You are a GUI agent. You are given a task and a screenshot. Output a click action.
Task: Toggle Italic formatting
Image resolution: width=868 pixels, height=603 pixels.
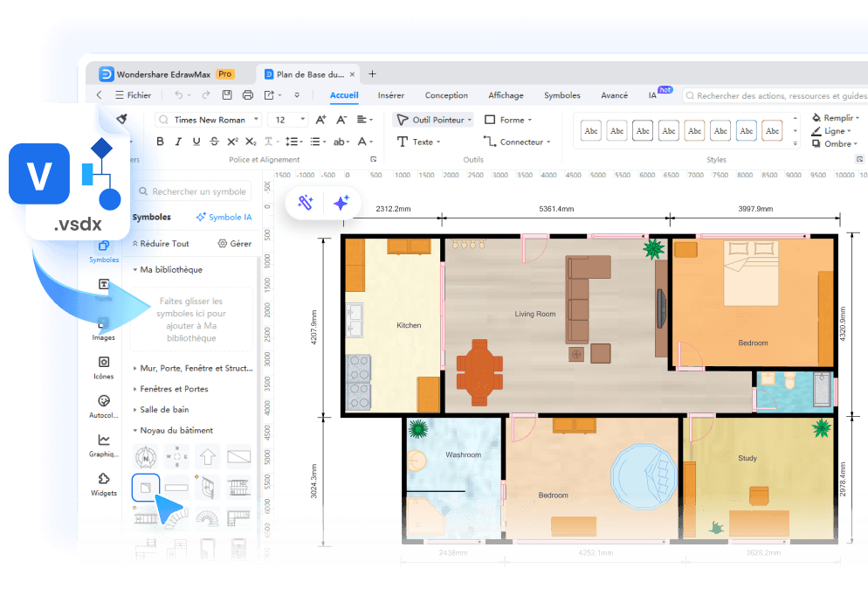(x=178, y=142)
